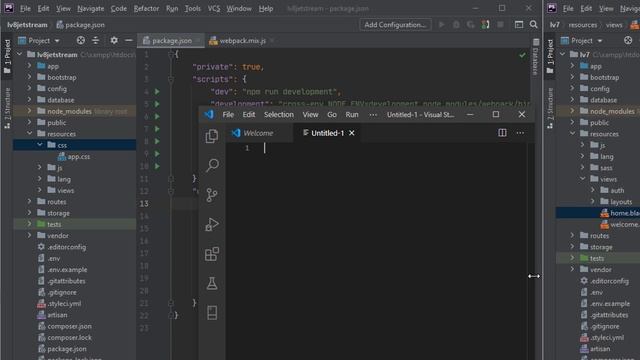Click Locate/Scroll from Source icon in Project panel
The width and height of the screenshot is (640, 360).
[x=81, y=40]
